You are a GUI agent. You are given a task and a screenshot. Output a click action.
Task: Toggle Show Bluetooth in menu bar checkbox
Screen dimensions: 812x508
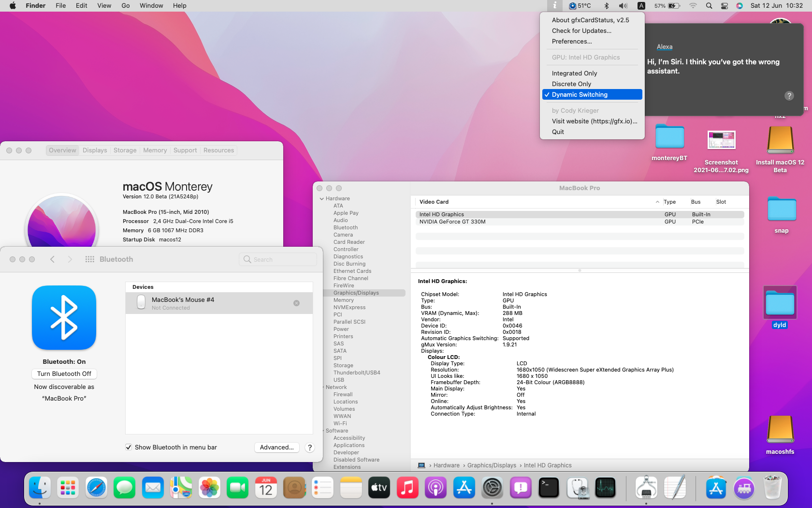tap(129, 448)
